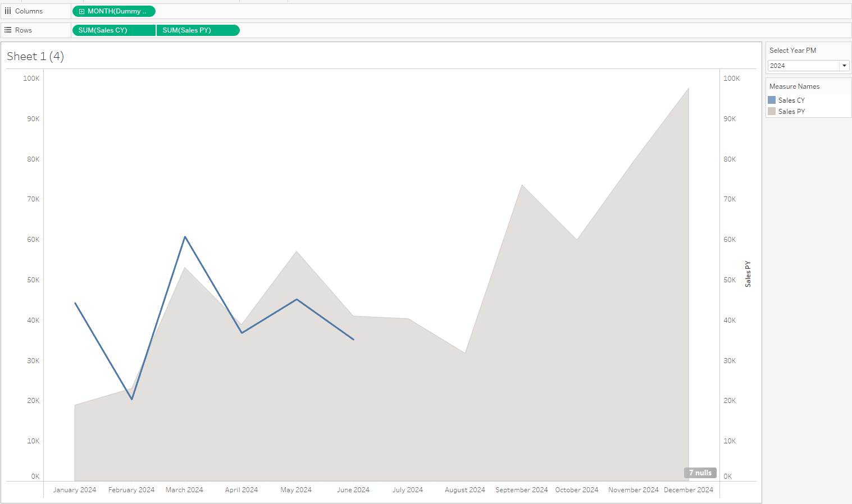Click the Select Year PM title
852x504 pixels.
pos(792,51)
